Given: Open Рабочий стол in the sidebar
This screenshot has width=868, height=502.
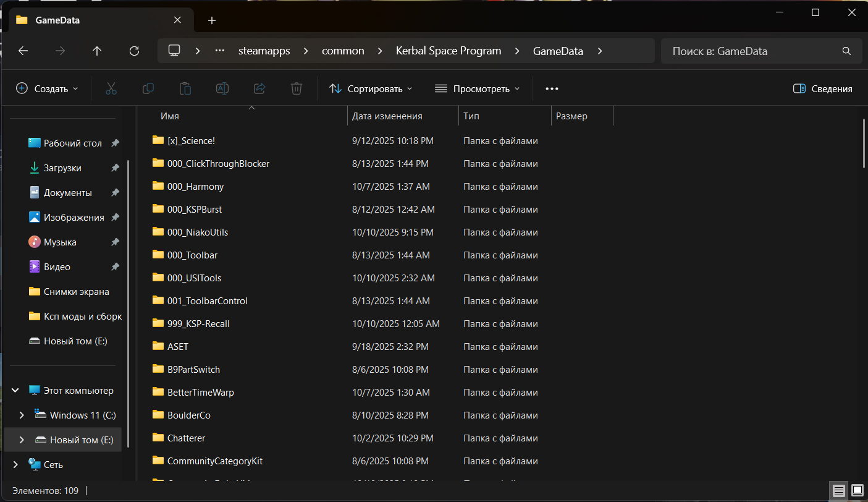Looking at the screenshot, I should 65,143.
